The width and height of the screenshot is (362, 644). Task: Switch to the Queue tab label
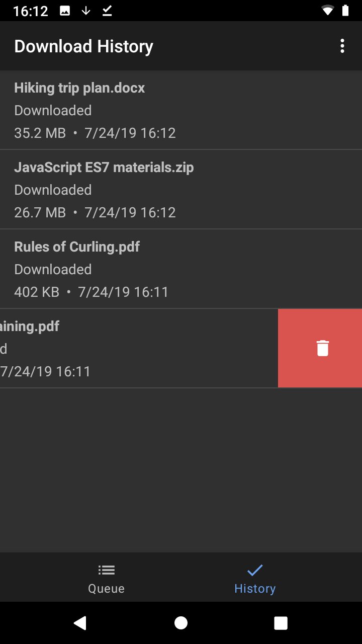click(106, 588)
